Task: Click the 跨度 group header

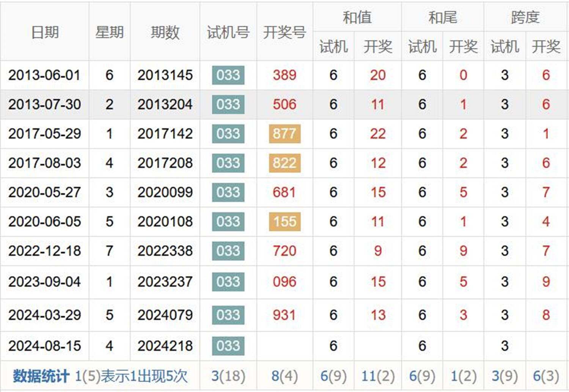Action: [x=525, y=17]
